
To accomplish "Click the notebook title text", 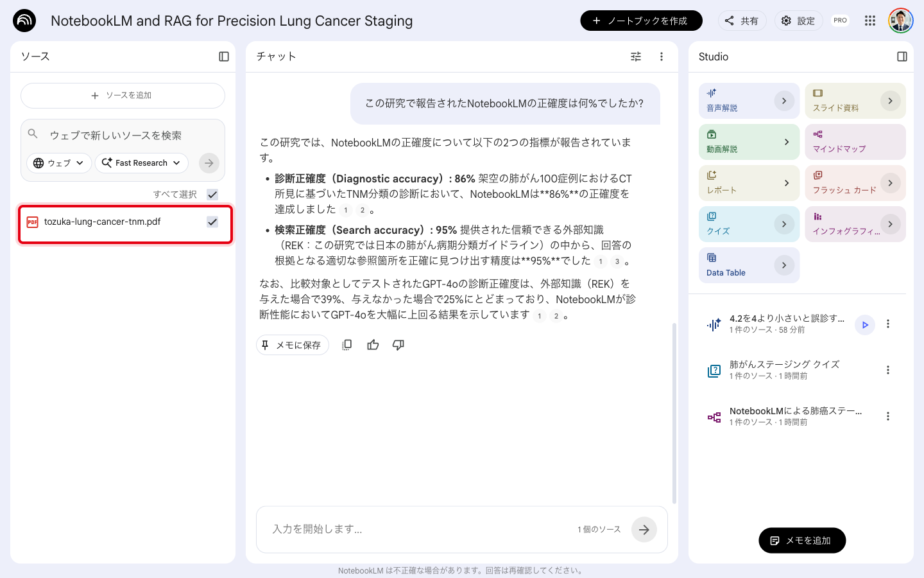I will (x=232, y=21).
